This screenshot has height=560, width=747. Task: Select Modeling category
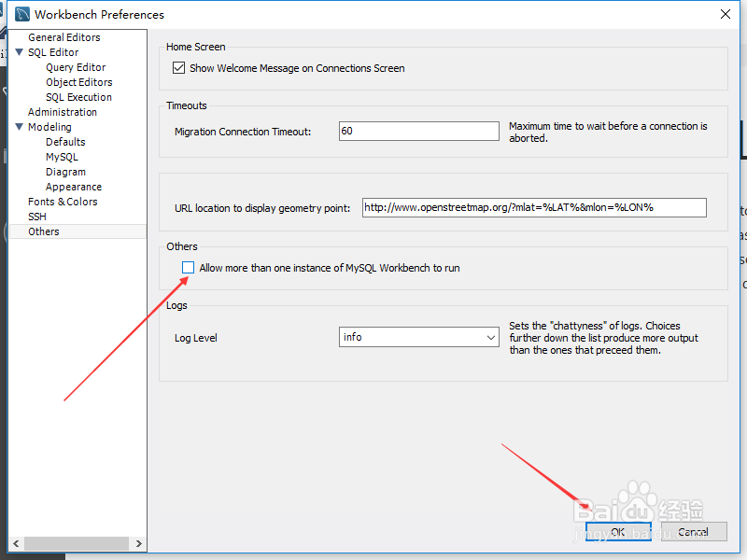[x=49, y=127]
